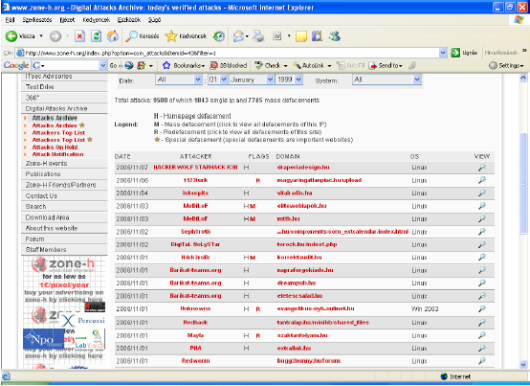Open the Fájl menu

[10, 20]
